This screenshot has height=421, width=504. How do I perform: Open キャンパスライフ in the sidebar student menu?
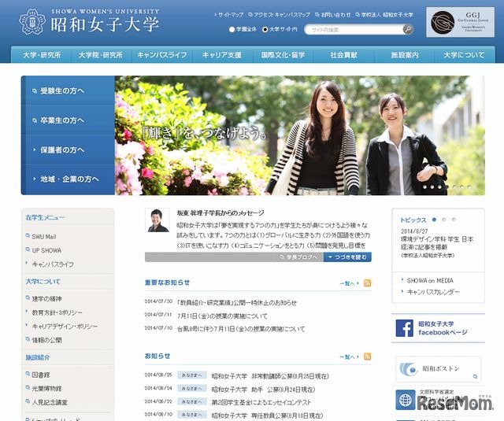(53, 264)
